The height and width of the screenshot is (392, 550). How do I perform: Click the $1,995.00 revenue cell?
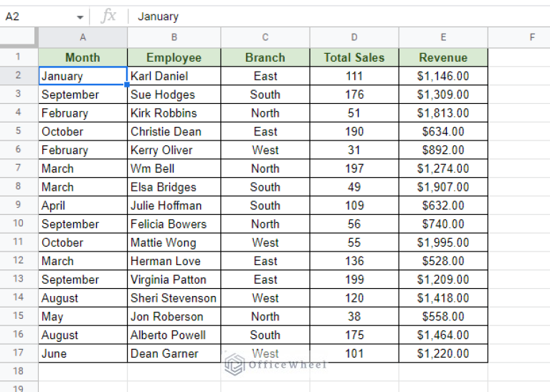[442, 243]
